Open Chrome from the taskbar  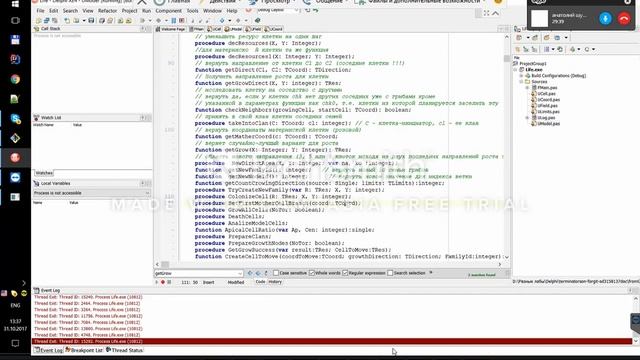15,79
